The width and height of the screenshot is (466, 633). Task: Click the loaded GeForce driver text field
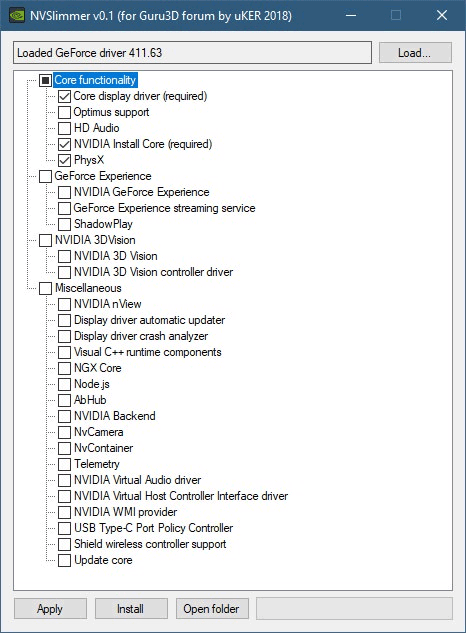(x=192, y=52)
